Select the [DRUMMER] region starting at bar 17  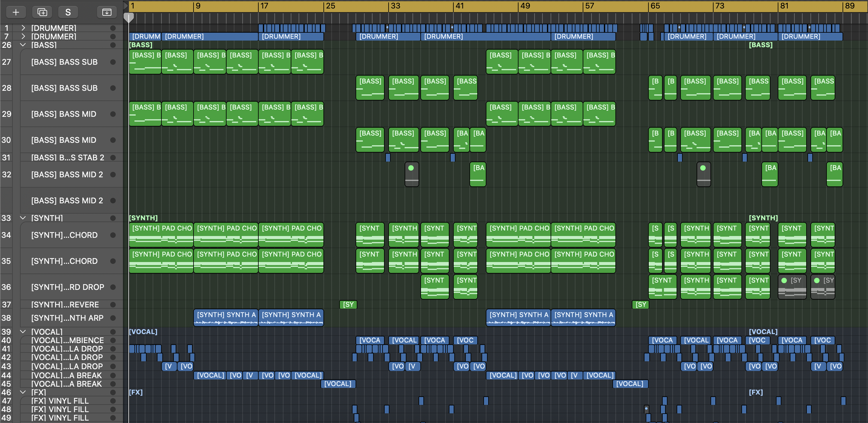pos(291,36)
